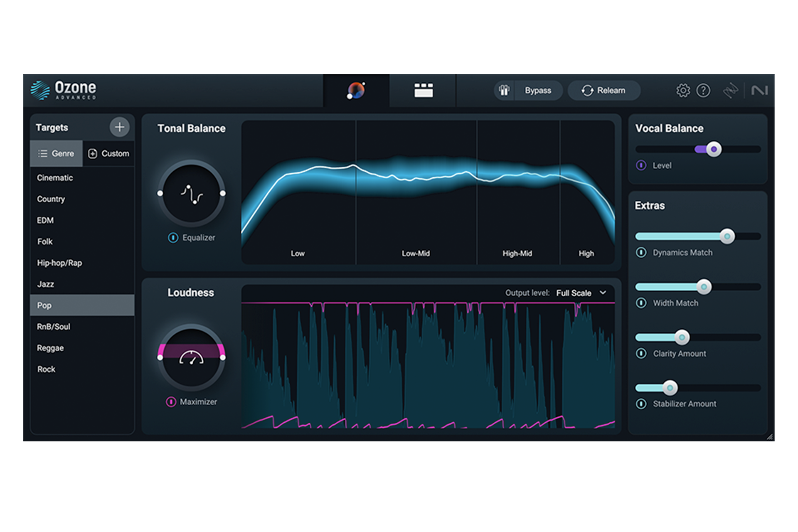Click the Width Match slider handle
The height and width of the screenshot is (532, 798).
click(704, 287)
